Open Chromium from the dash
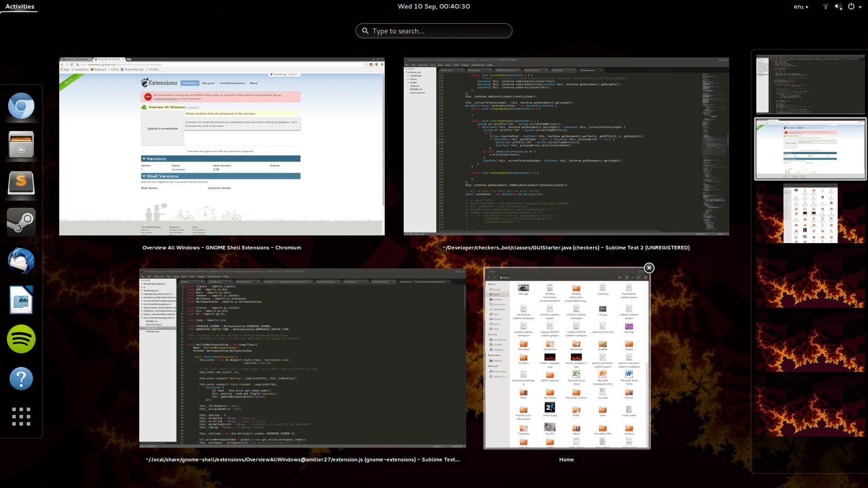The image size is (868, 488). 21,106
